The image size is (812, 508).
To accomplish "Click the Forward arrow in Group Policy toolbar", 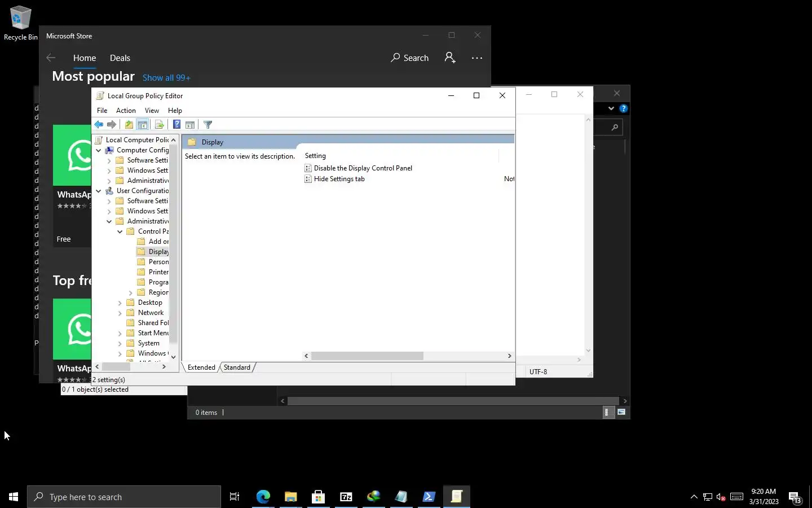I will coord(112,125).
